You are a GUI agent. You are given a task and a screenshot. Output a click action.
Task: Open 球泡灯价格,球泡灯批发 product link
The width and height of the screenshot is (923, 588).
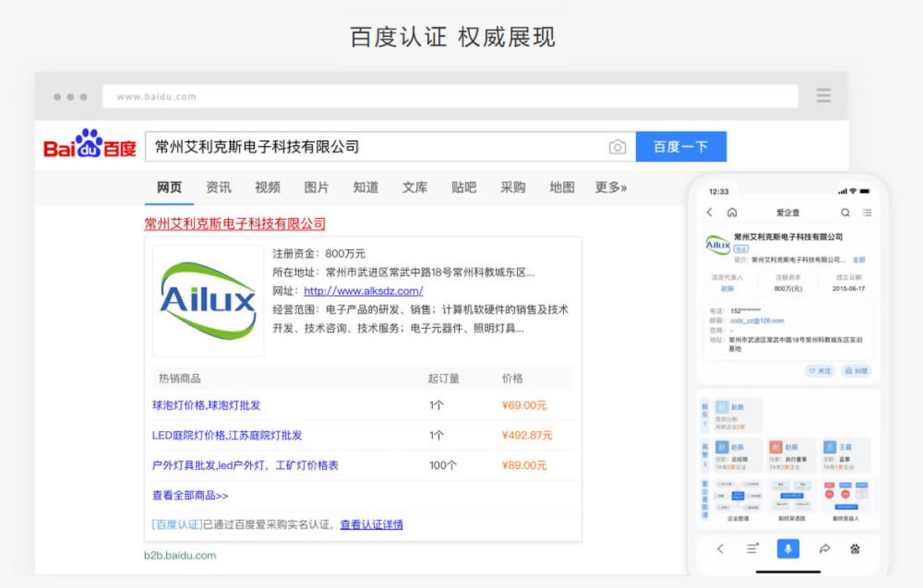click(206, 405)
